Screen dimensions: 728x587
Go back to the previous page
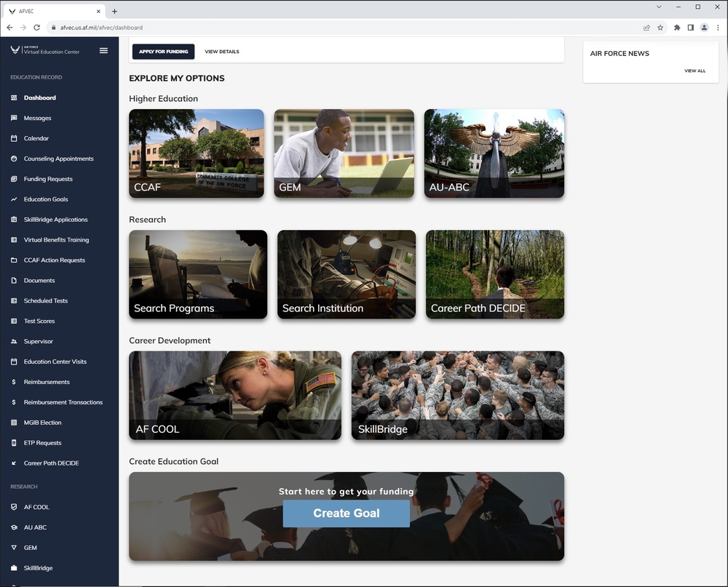9,28
